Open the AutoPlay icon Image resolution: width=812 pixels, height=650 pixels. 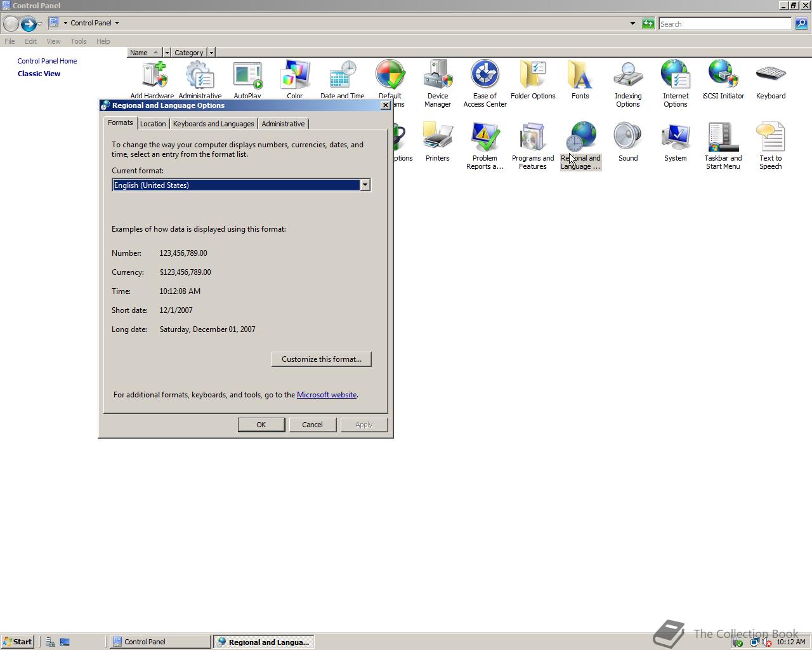click(x=247, y=79)
